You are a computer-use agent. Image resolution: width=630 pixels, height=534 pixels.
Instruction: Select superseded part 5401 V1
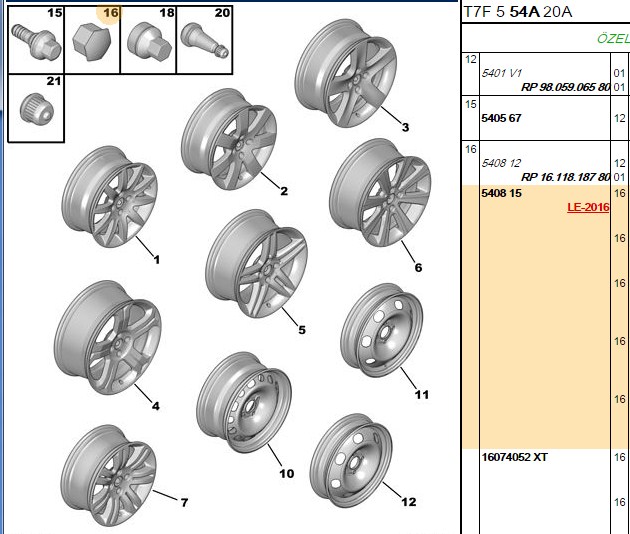point(501,73)
